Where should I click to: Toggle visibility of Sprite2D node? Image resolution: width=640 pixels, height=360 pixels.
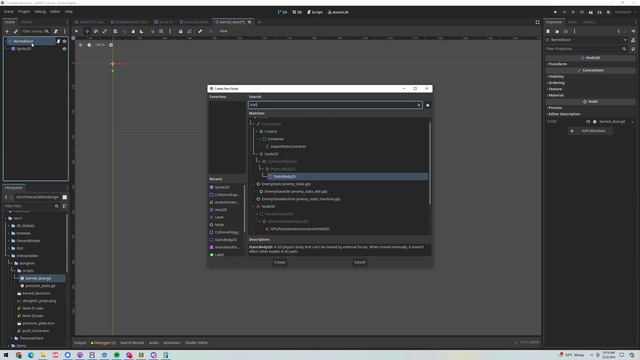point(64,49)
